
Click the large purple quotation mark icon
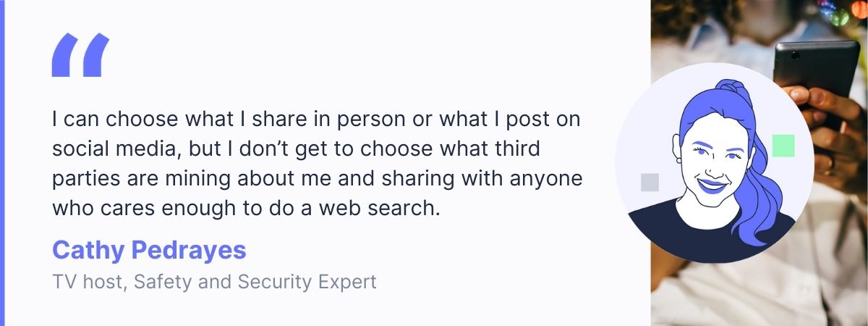click(x=80, y=56)
